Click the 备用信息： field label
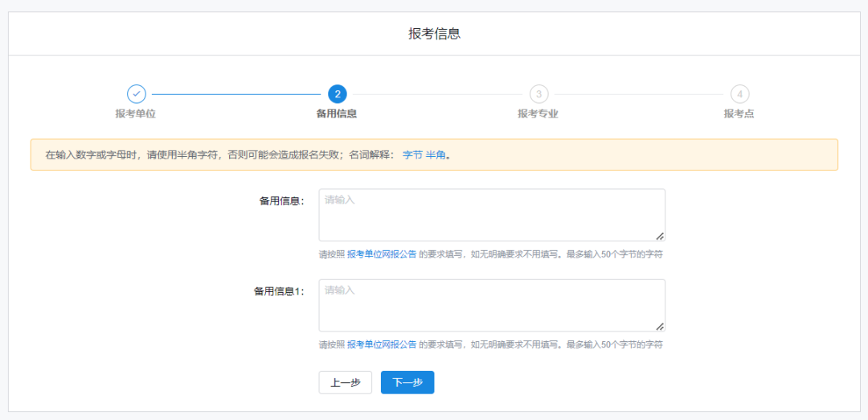The image size is (868, 420). pos(282,201)
